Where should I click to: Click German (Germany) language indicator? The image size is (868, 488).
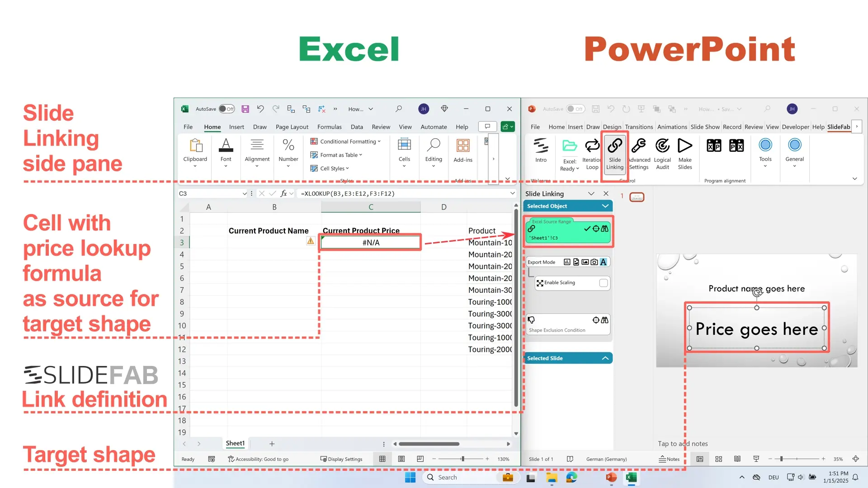[x=606, y=459]
